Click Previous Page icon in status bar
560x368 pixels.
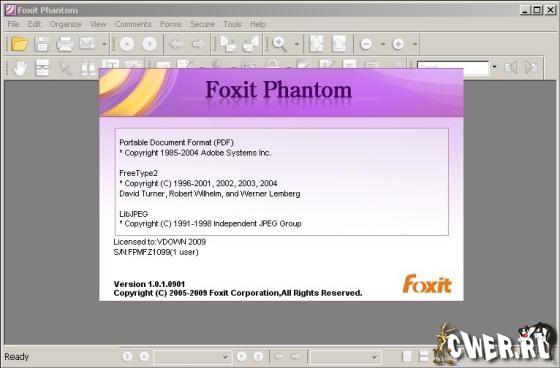(144, 356)
